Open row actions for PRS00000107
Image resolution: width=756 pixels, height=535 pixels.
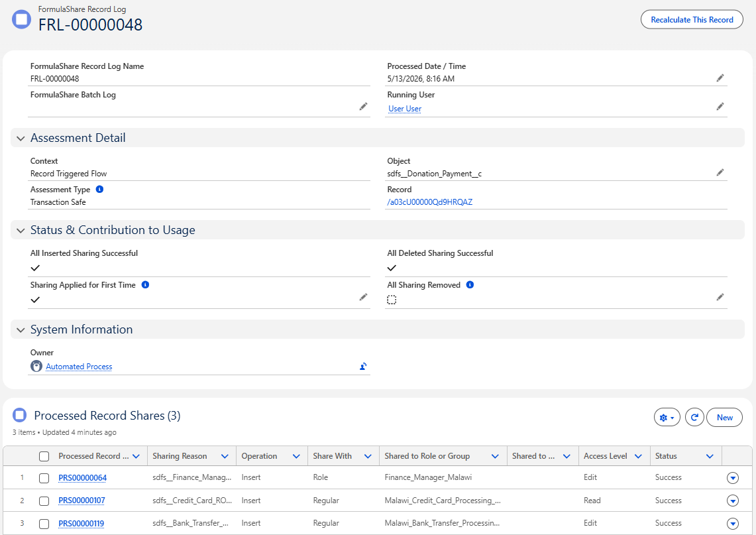[x=732, y=501]
